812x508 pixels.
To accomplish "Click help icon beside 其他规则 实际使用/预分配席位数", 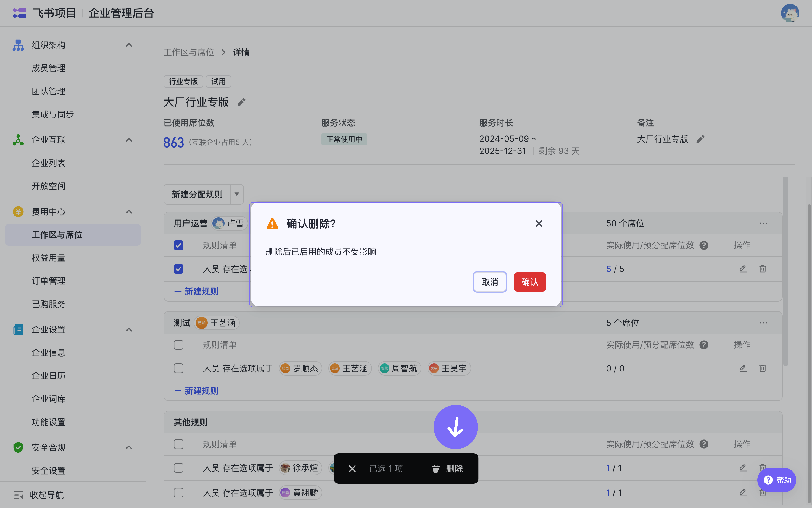I will coord(704,444).
